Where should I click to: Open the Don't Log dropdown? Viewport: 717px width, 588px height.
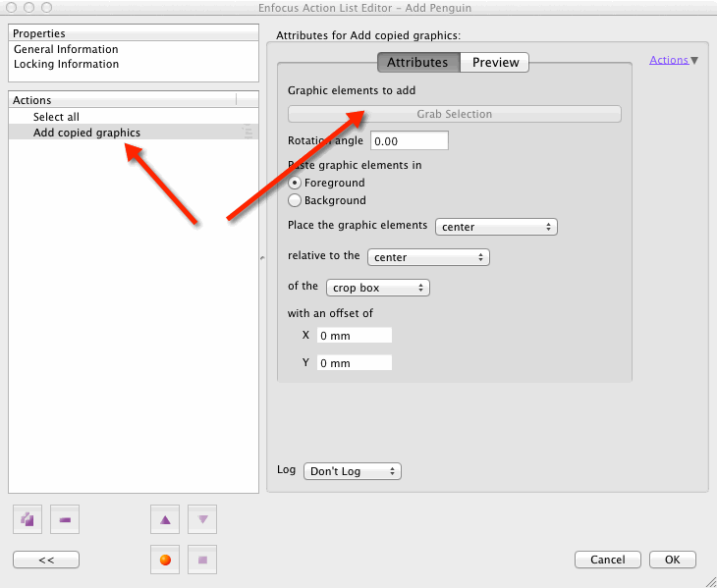pos(352,471)
